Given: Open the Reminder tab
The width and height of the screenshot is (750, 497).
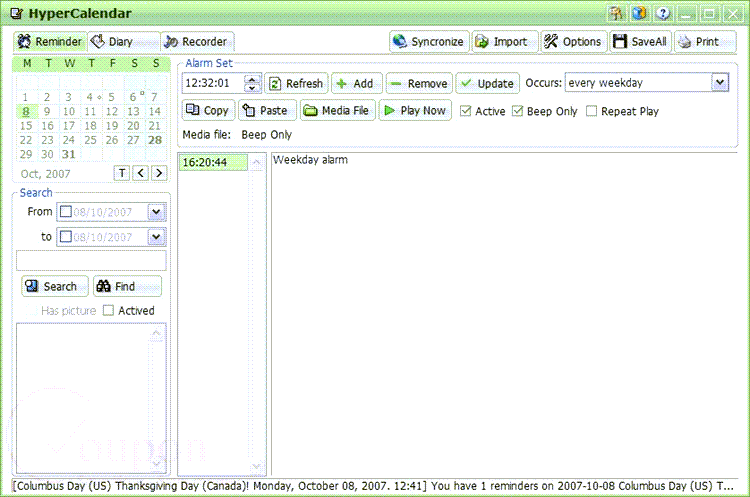Looking at the screenshot, I should tap(50, 42).
